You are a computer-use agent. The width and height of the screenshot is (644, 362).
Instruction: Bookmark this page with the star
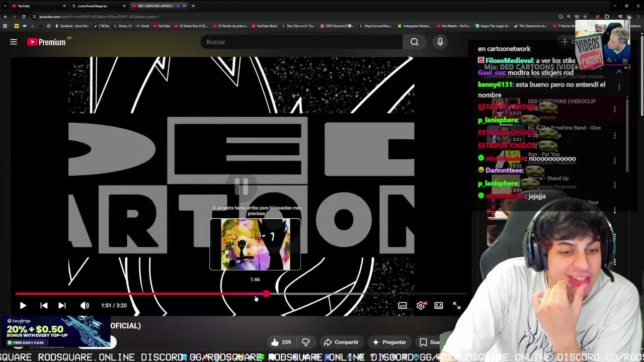pyautogui.click(x=585, y=17)
